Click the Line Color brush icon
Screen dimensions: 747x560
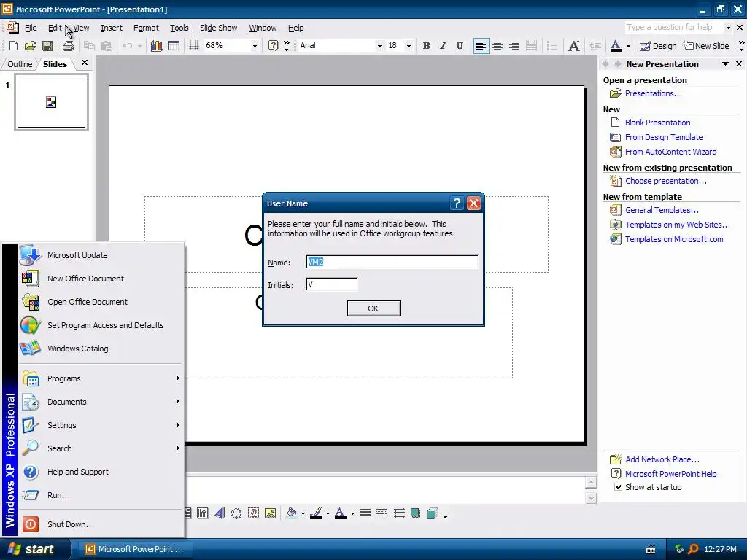pos(316,513)
